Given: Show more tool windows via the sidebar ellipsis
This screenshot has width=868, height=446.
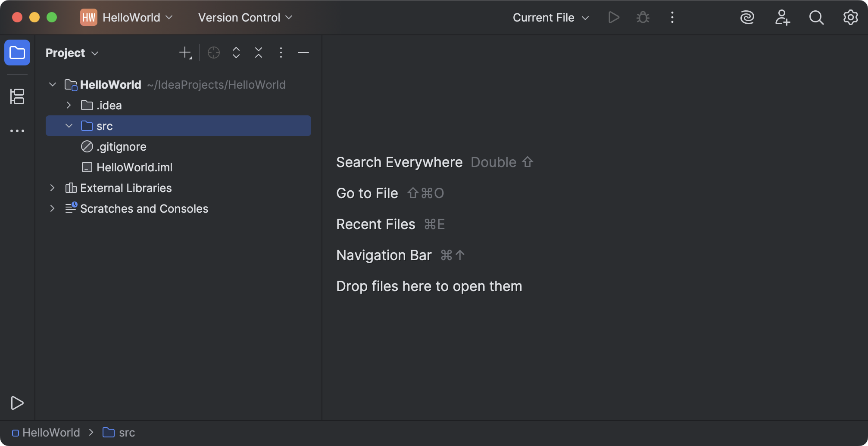Looking at the screenshot, I should [17, 131].
